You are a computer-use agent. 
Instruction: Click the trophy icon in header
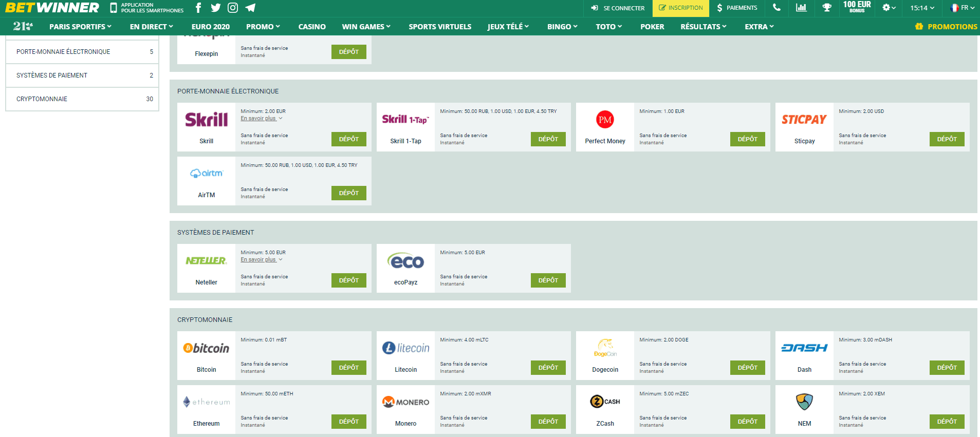[x=827, y=8]
